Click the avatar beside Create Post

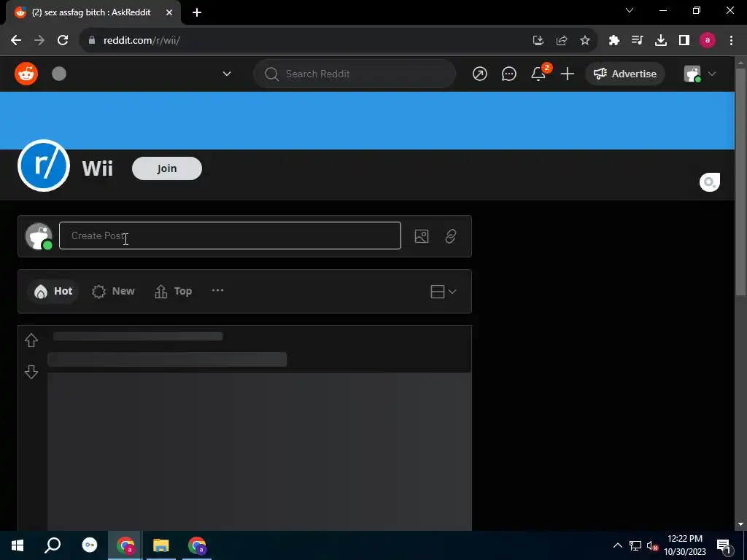[39, 236]
